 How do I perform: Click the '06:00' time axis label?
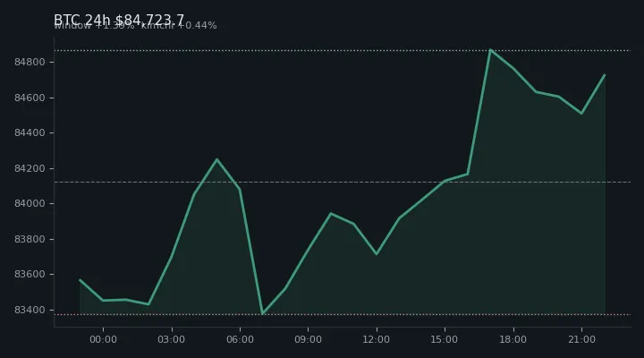click(240, 339)
